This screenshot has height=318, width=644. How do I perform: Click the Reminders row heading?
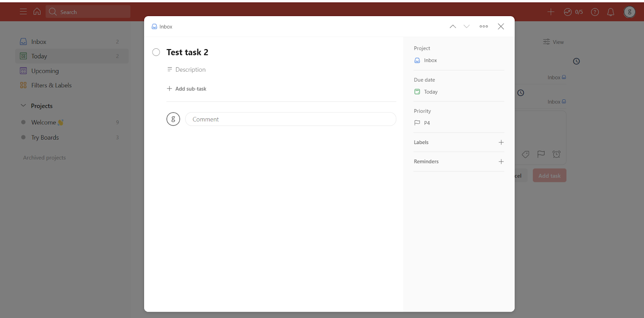[426, 161]
